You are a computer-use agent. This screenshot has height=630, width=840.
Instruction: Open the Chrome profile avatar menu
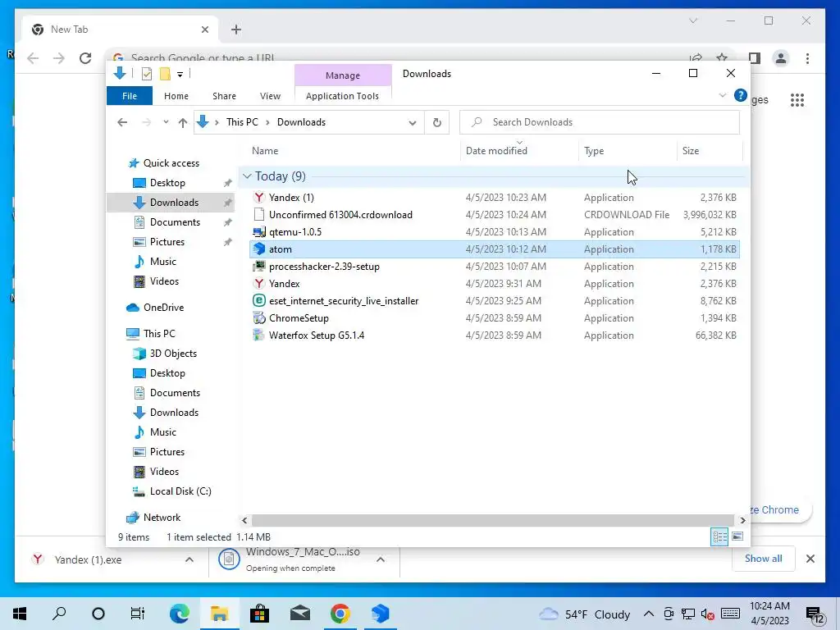click(x=781, y=58)
